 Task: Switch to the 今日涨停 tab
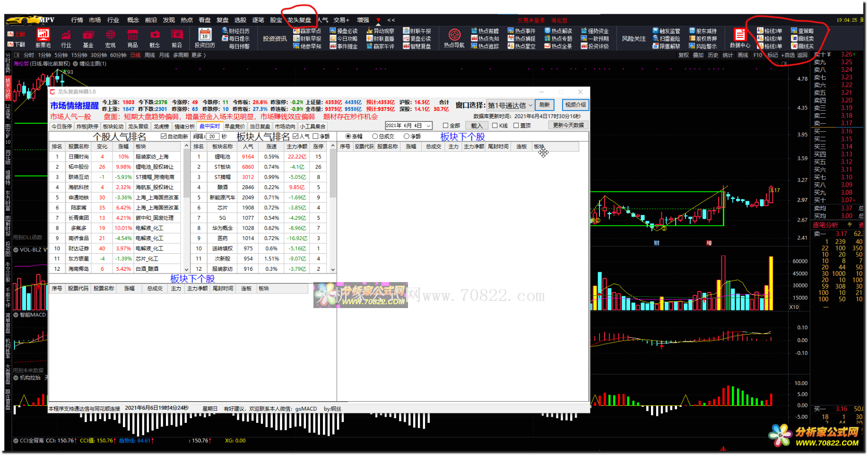click(x=61, y=127)
